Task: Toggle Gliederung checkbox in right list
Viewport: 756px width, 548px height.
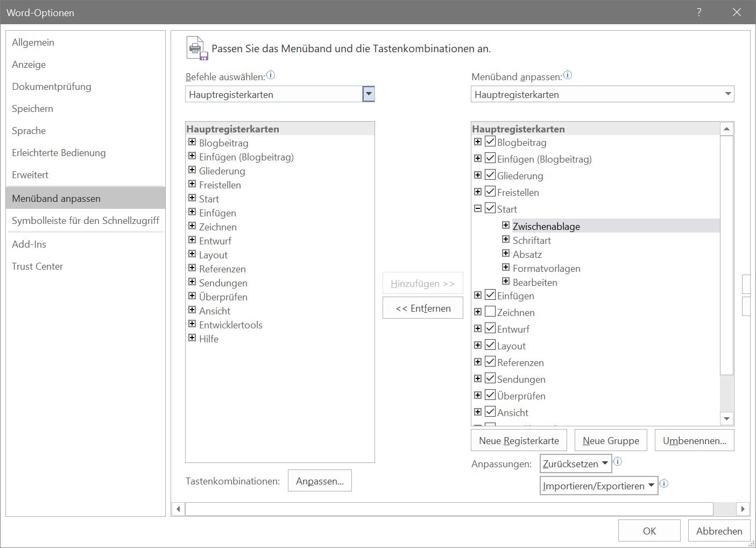Action: coord(490,175)
